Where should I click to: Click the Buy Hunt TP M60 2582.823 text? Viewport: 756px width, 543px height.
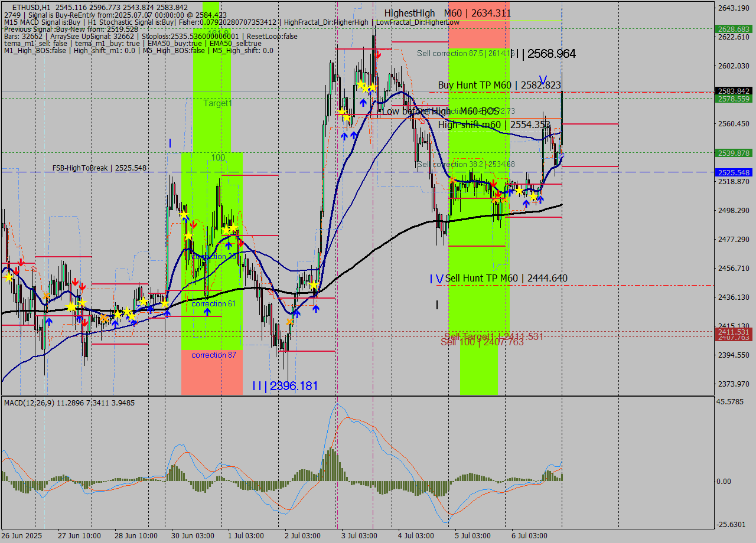point(499,85)
